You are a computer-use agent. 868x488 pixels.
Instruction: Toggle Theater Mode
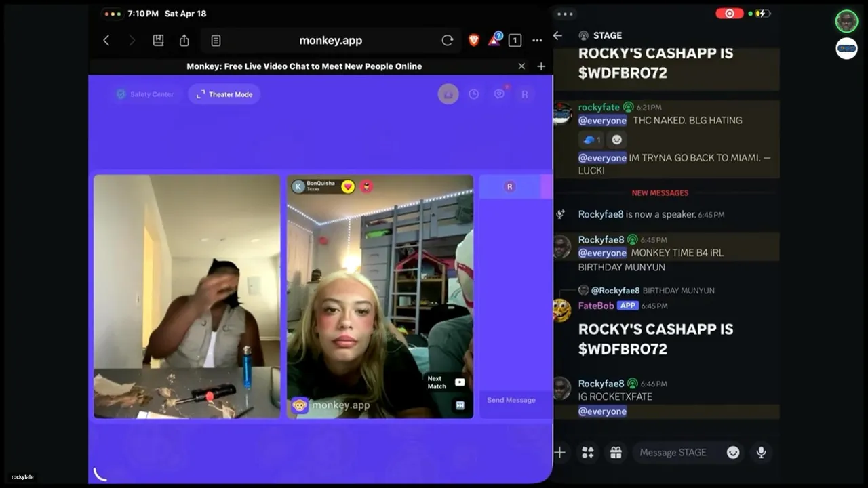coord(224,94)
